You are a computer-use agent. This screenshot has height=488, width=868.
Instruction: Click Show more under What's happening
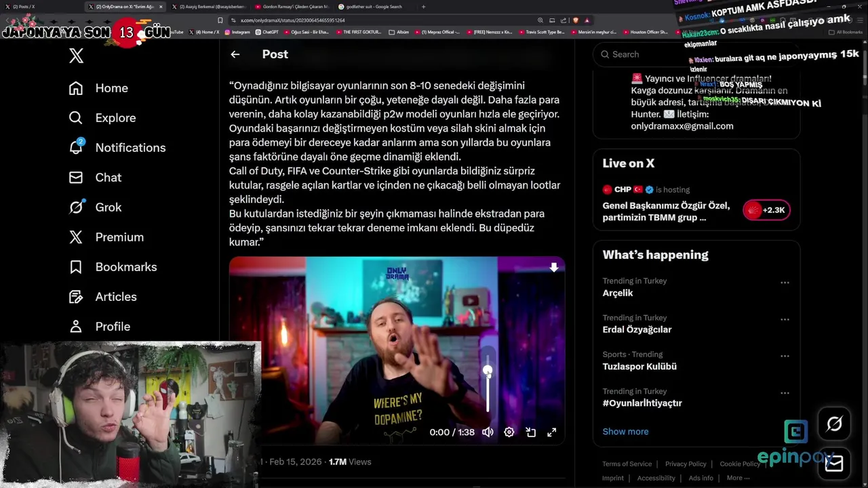pyautogui.click(x=625, y=432)
